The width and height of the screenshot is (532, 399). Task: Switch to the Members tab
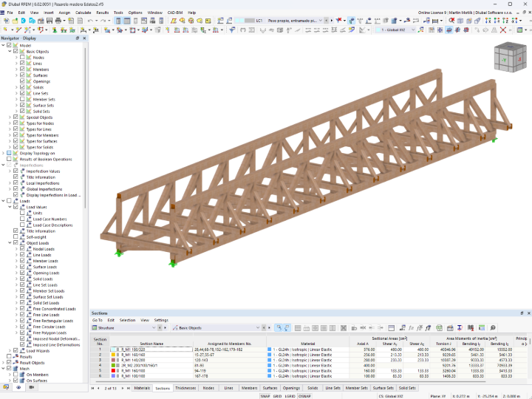pyautogui.click(x=250, y=388)
